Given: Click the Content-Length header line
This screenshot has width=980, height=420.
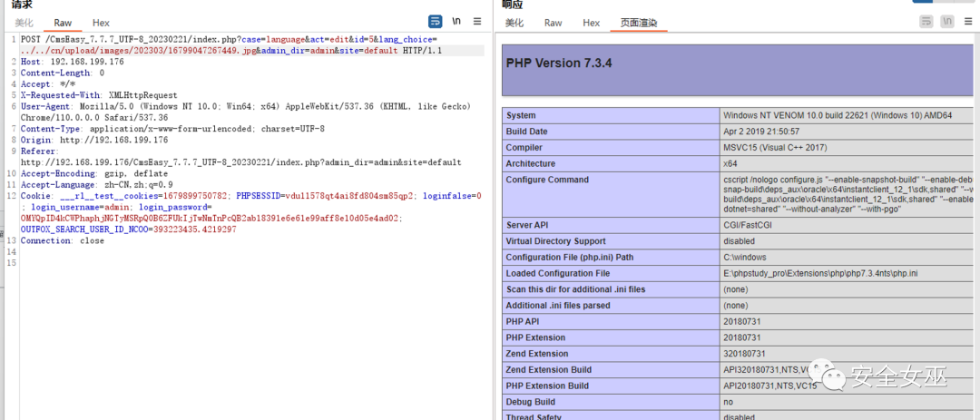Looking at the screenshot, I should pos(63,73).
